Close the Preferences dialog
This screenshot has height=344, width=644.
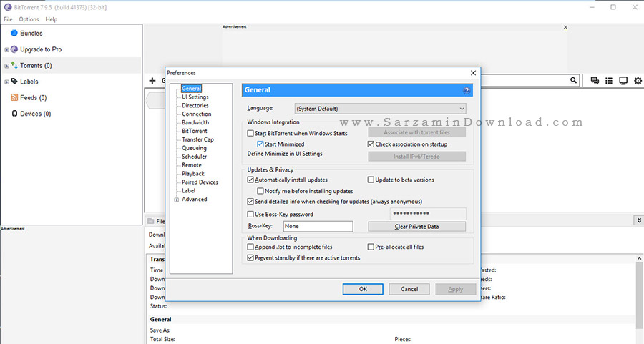point(473,73)
